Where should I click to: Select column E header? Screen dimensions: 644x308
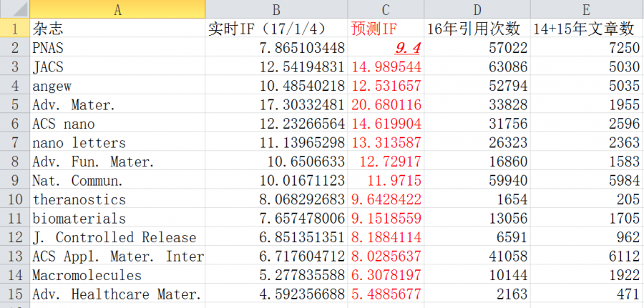(587, 9)
